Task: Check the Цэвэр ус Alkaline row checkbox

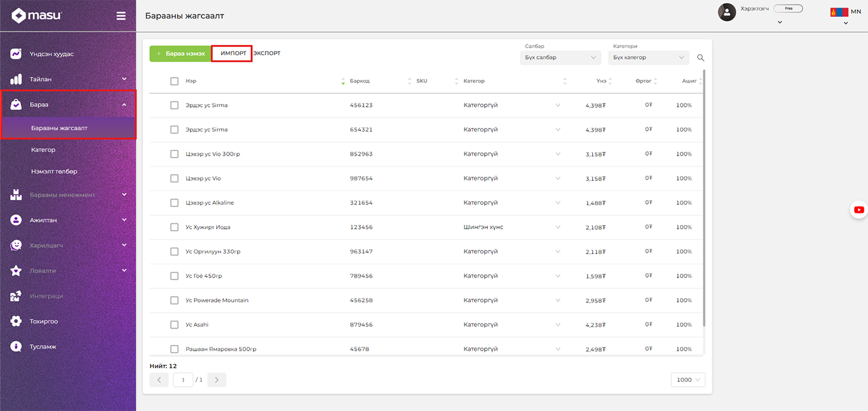Action: 174,203
